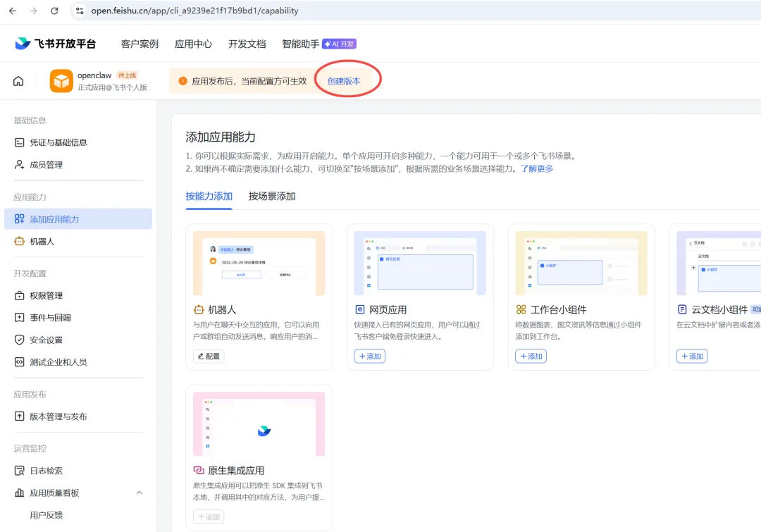Viewport: 761px width, 532px height.
Task: Click the 待上线 status tag
Action: (127, 75)
